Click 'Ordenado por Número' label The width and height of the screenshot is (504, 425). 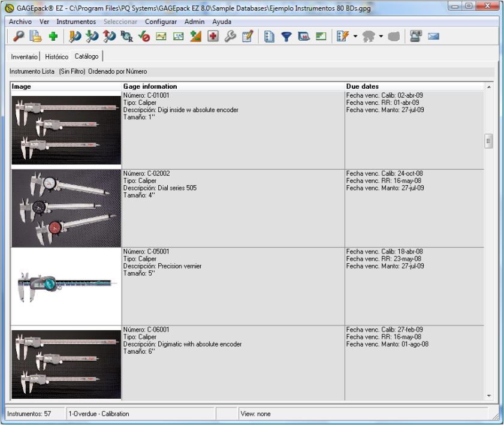coord(117,71)
